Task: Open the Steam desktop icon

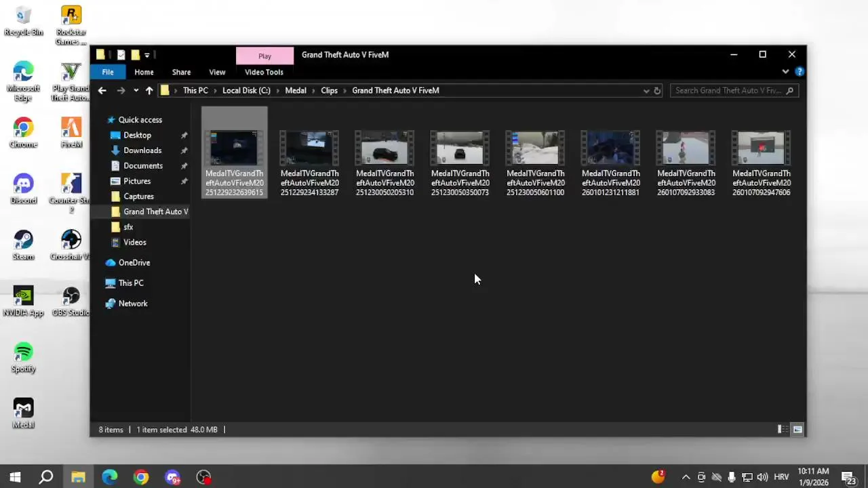Action: point(23,245)
